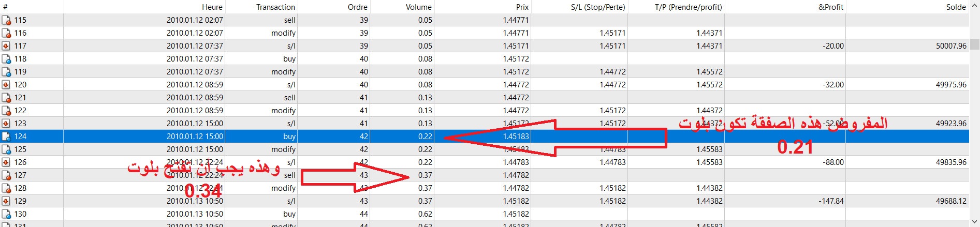The image size is (980, 227).
Task: Select the 0.37 volume cell in row 127
Action: (425, 175)
